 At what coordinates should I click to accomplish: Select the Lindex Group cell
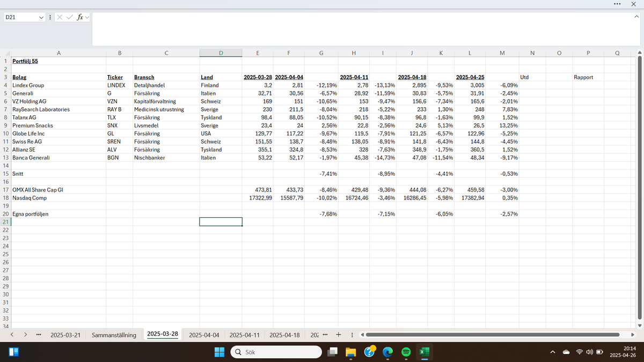58,85
